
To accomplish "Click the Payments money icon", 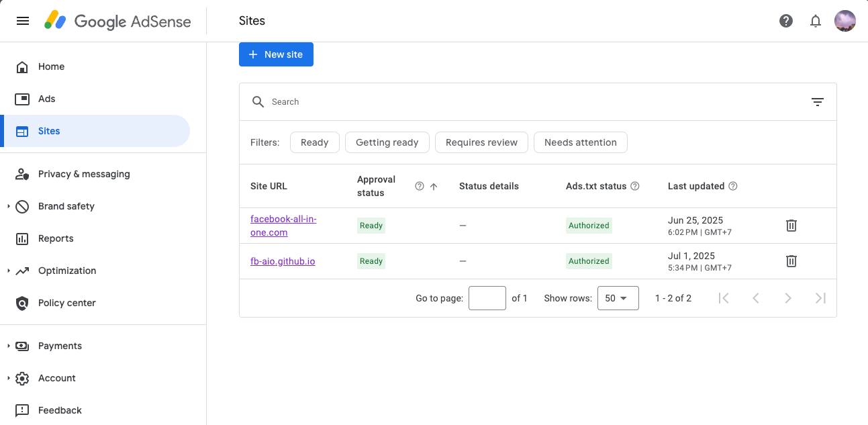I will (22, 346).
